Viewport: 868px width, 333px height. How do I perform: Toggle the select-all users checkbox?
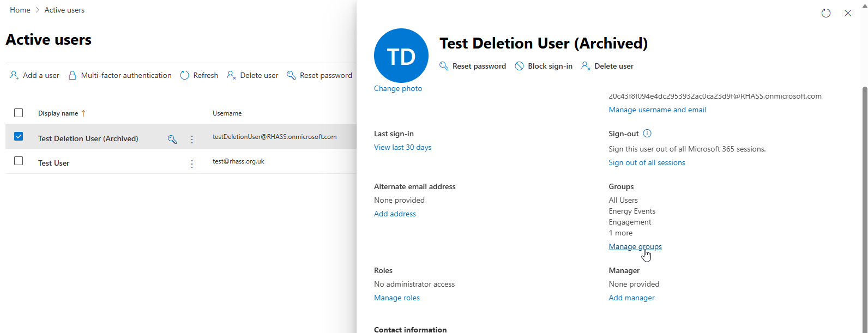point(19,113)
